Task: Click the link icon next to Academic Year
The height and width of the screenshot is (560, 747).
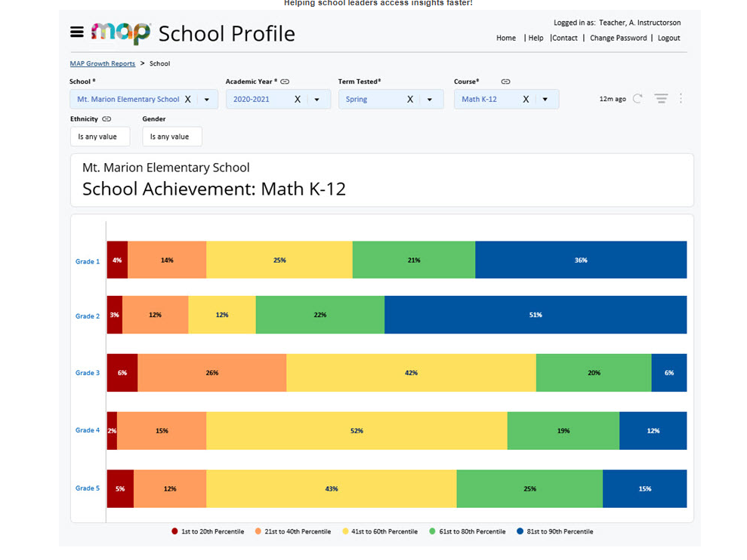Action: click(285, 82)
